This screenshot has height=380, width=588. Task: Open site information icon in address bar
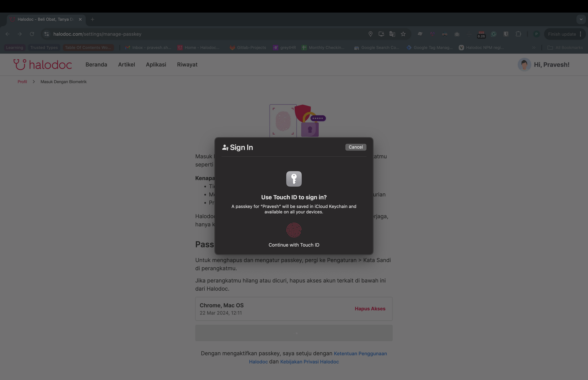point(46,34)
